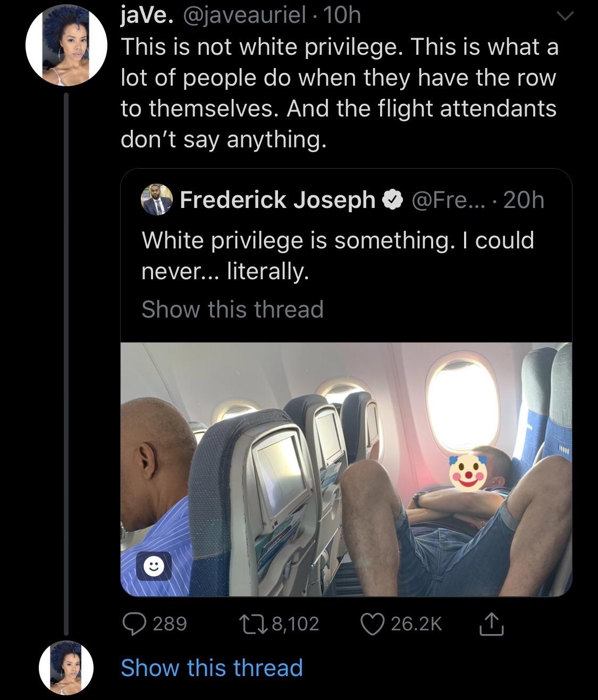This screenshot has width=598, height=700.
Task: Like the tweet using the heart icon
Action: coord(374,623)
